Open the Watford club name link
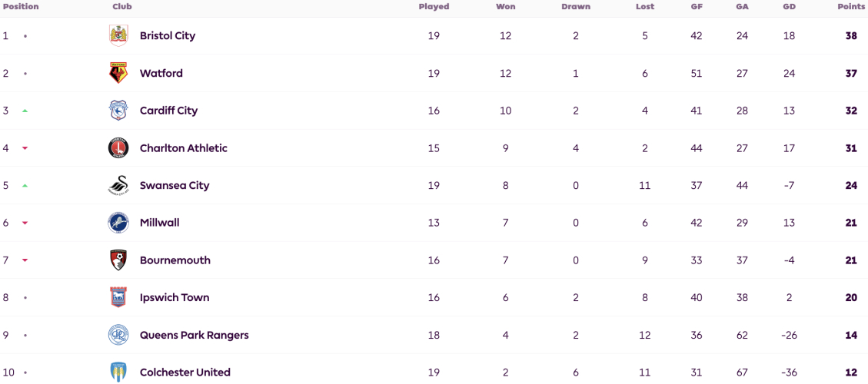The height and width of the screenshot is (384, 868). tap(161, 73)
